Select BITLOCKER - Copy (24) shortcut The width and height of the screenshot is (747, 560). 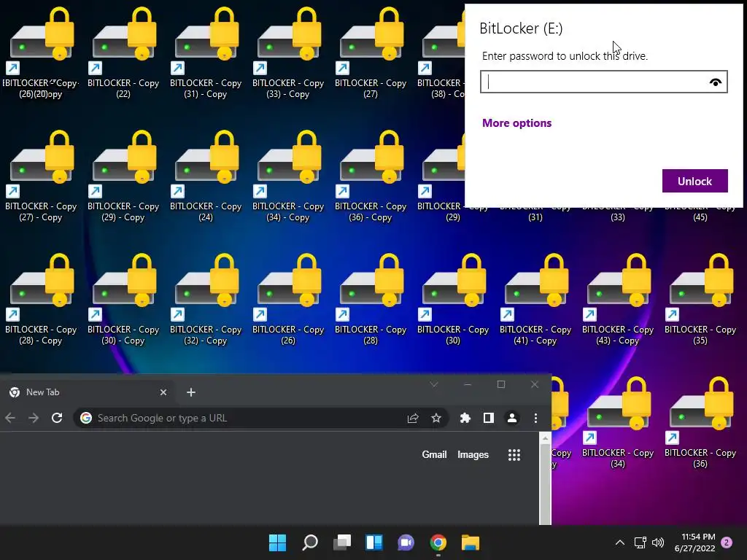pyautogui.click(x=206, y=176)
